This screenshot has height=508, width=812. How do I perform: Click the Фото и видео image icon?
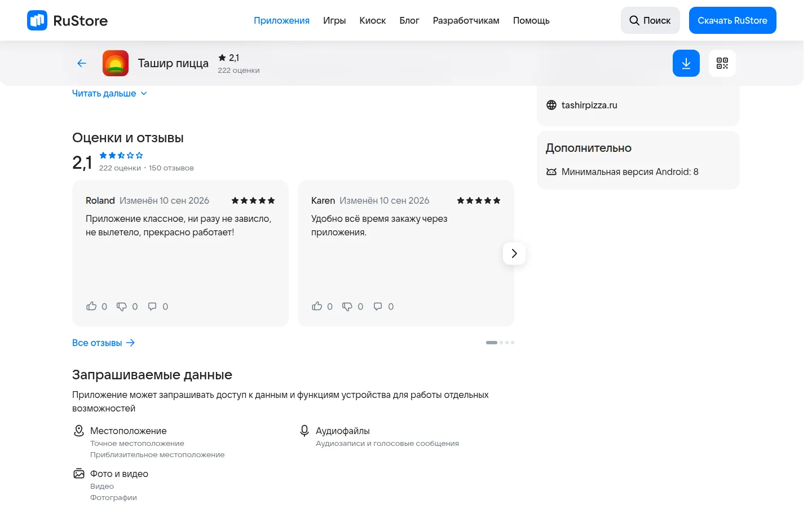(x=79, y=474)
